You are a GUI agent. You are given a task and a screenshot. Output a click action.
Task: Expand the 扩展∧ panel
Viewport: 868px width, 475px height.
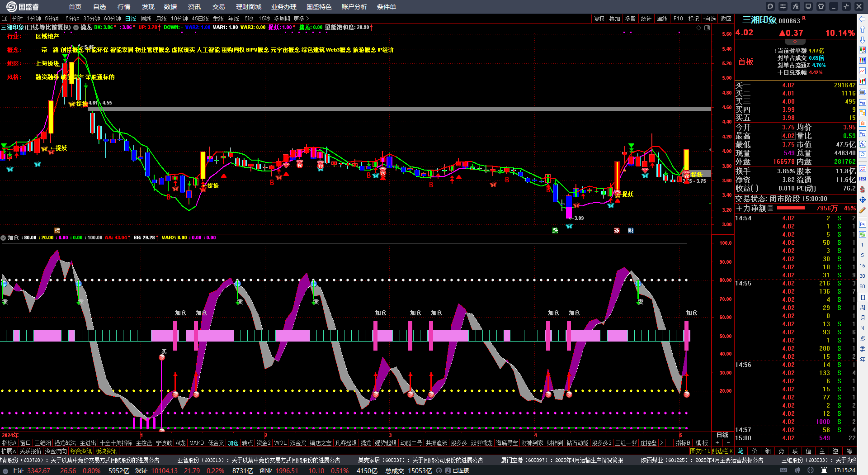pos(9,451)
